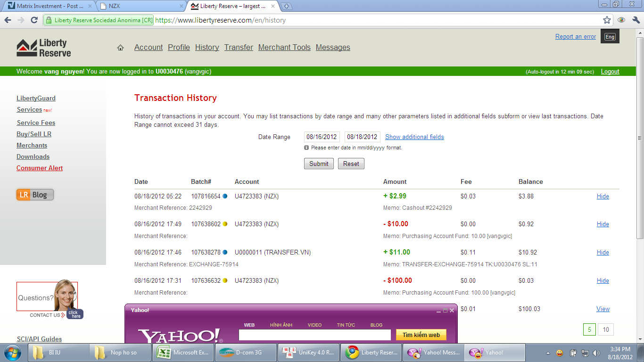Reload the Liberty Reserve page
Screen dimensions: 644x362
click(34, 20)
